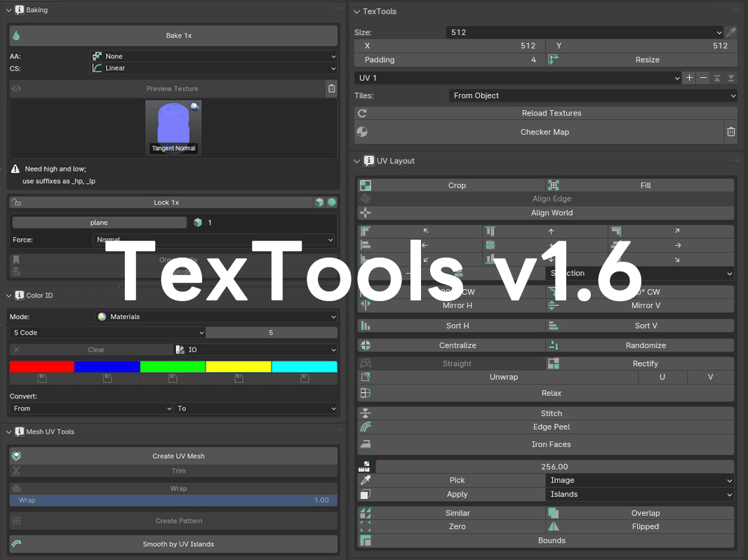The height and width of the screenshot is (560, 748).
Task: Select Flipped UV faces button
Action: pyautogui.click(x=640, y=527)
